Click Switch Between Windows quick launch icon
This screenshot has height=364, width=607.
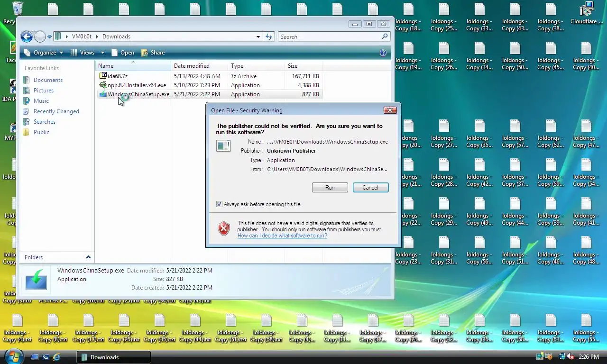[x=46, y=357]
